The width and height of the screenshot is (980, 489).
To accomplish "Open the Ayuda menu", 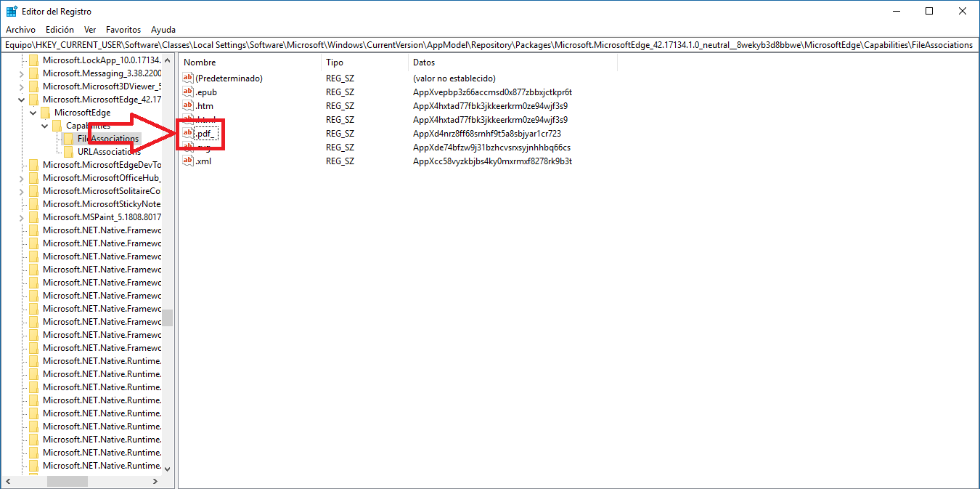I will click(163, 30).
